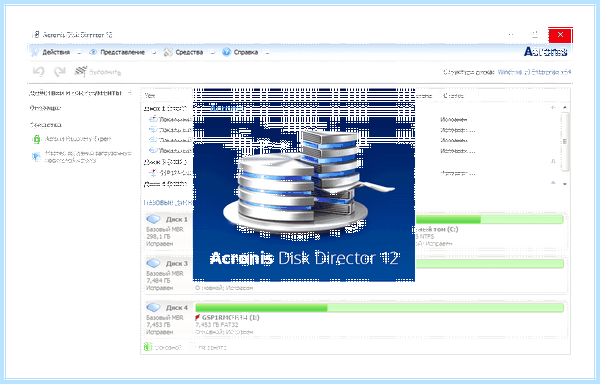Click the Не занято legend swatch
Screen dimensions: 600x384
[x=192, y=347]
